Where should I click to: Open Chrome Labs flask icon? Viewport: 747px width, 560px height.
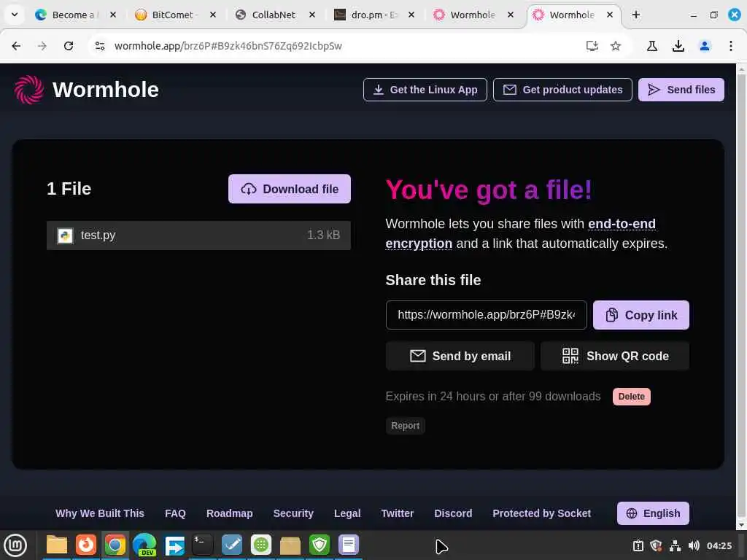point(651,46)
